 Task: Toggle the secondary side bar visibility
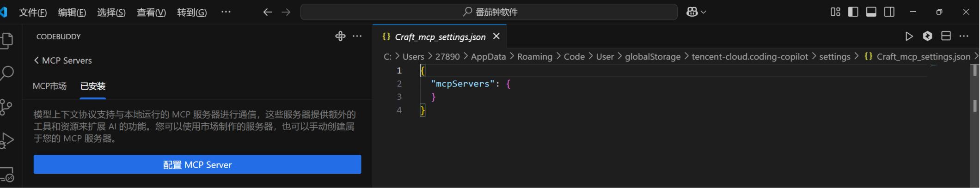(889, 12)
